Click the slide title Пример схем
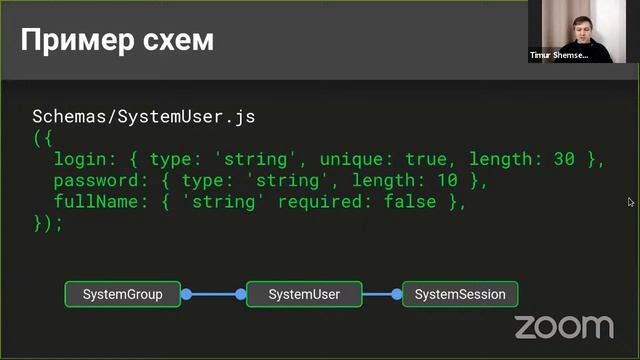Screen dimensions: 640x360 pos(117,40)
